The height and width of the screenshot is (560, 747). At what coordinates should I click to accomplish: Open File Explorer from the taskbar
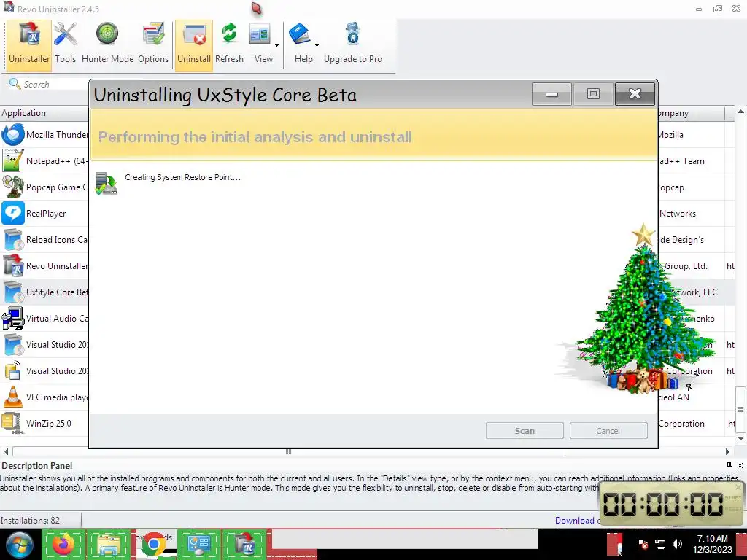[x=108, y=544]
